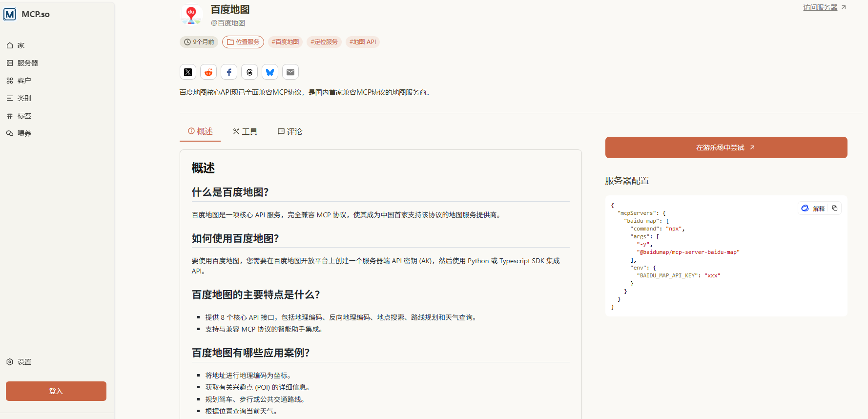Viewport: 868px width, 419px height.
Task: Click the 如何使用百度地图? heading
Action: (x=235, y=238)
